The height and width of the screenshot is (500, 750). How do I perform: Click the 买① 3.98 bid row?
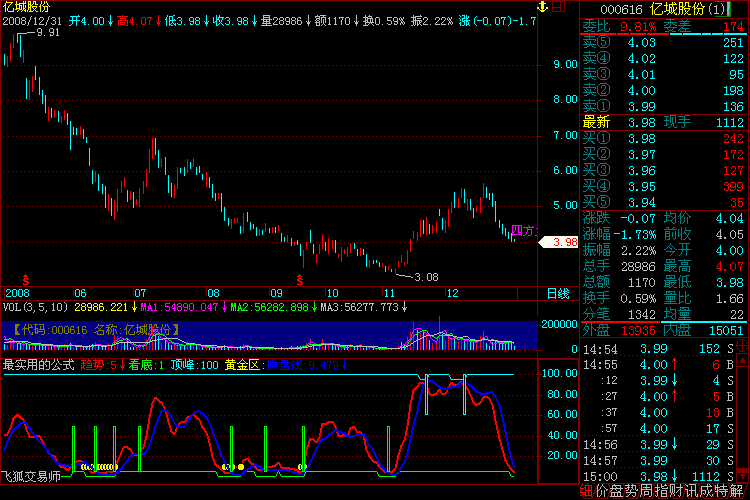(663, 139)
